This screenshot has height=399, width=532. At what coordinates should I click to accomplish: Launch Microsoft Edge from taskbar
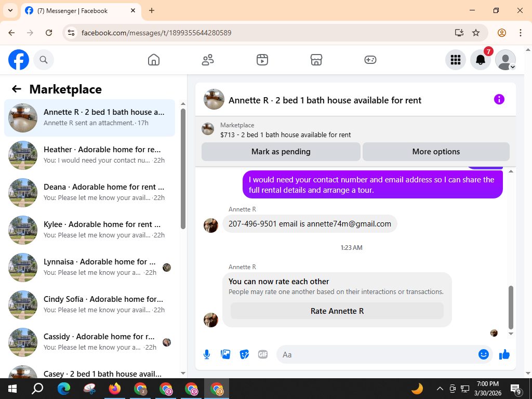(64, 389)
